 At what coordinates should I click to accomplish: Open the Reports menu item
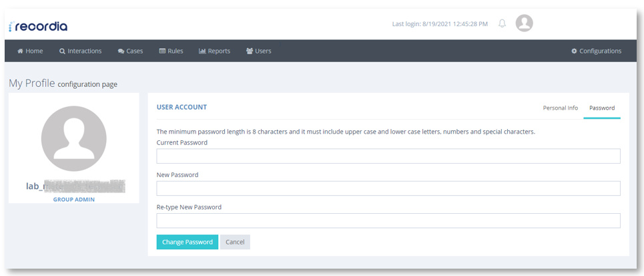(214, 51)
